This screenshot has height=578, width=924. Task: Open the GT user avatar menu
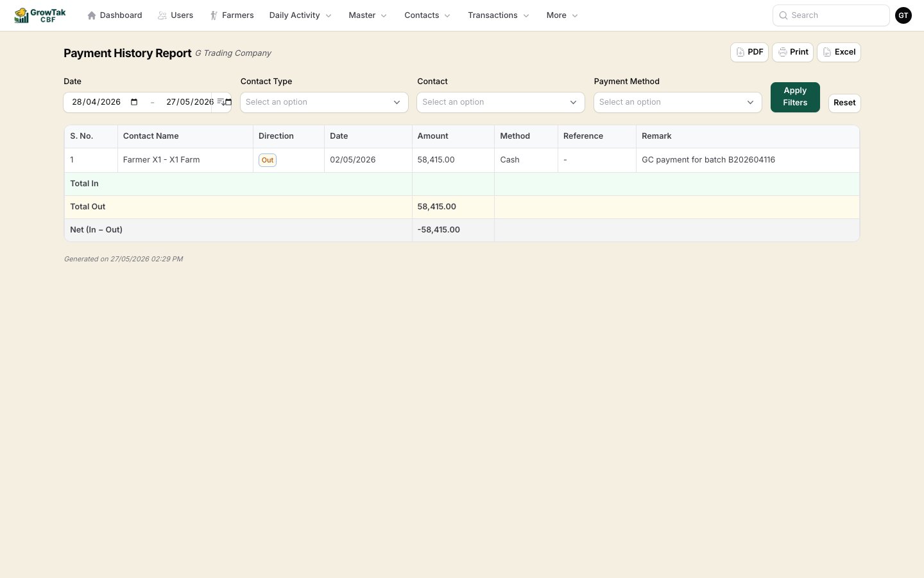coord(903,15)
